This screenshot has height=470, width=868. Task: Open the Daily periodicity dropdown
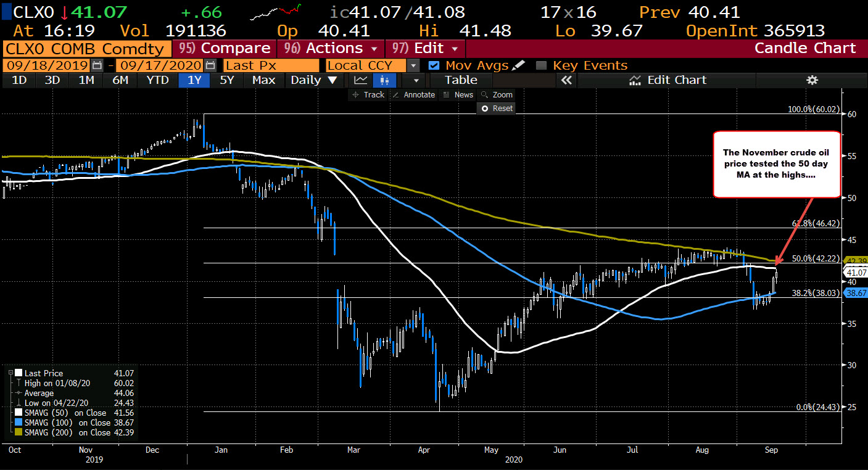click(315, 80)
